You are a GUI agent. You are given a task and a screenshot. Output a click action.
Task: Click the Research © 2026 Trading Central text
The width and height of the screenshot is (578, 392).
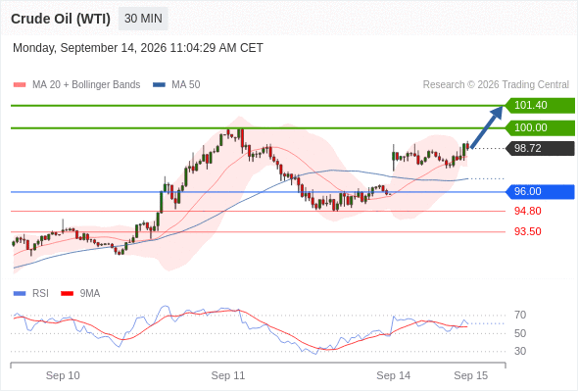pyautogui.click(x=496, y=85)
